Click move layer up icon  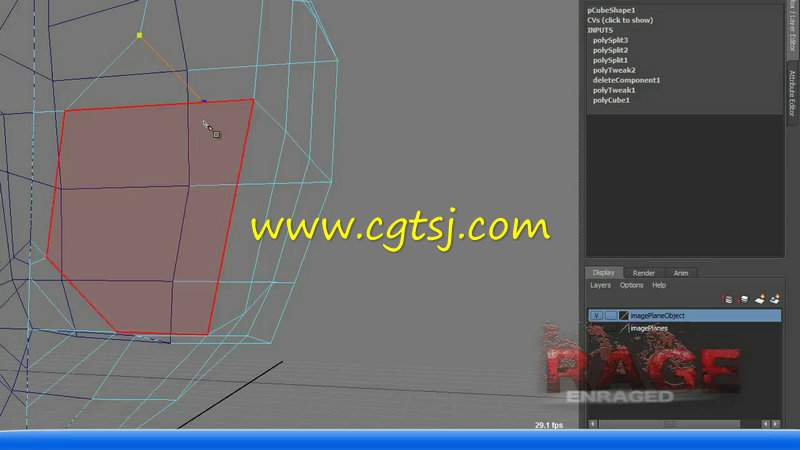pos(728,299)
